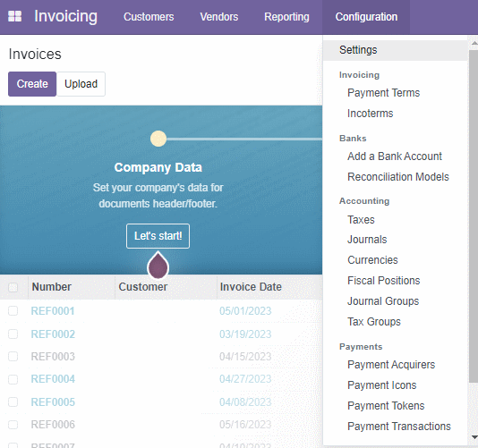Open Fiscal Positions from menu
This screenshot has width=478, height=448.
click(x=383, y=281)
